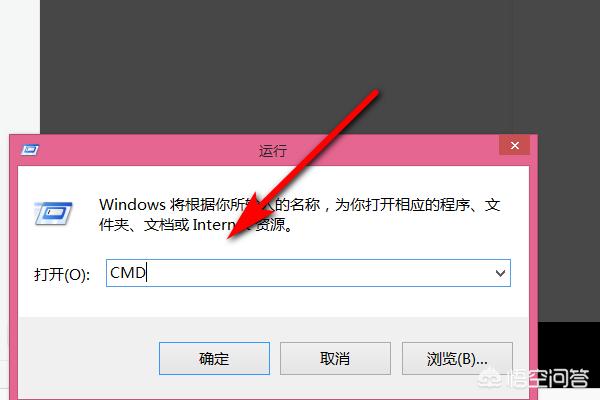Click the red arrow annotation

(x=302, y=165)
